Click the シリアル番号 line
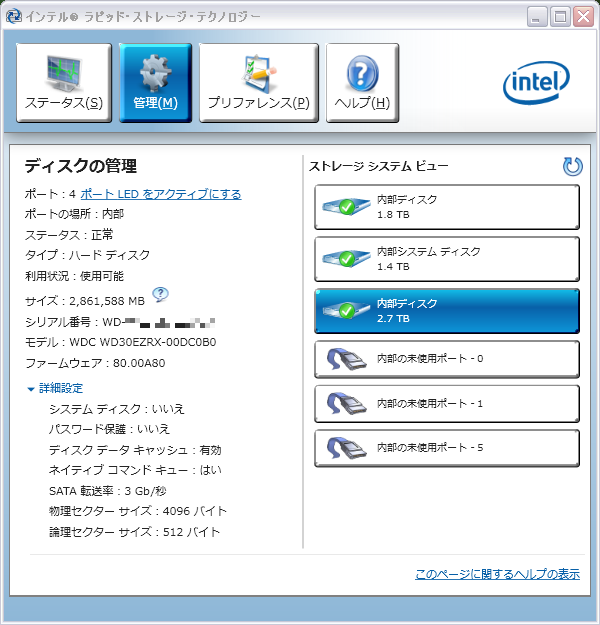Image resolution: width=600 pixels, height=625 pixels. click(x=120, y=322)
